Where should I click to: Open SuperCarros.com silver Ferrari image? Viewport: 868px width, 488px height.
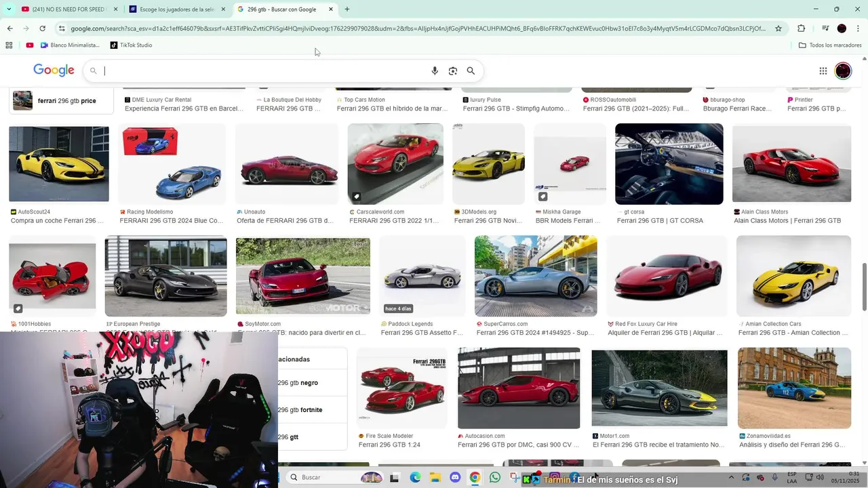click(536, 276)
